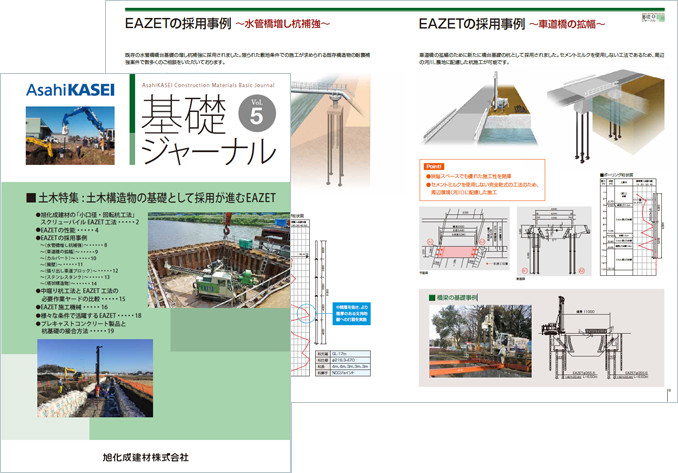The width and height of the screenshot is (678, 473).
Task: Open the trench piling photo at cover bottom
Action: click(x=95, y=378)
